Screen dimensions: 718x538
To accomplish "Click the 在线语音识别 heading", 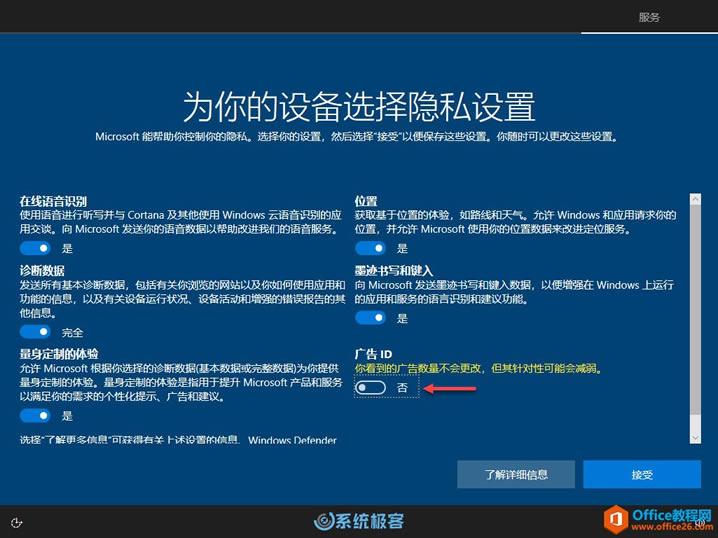I will pyautogui.click(x=53, y=201).
